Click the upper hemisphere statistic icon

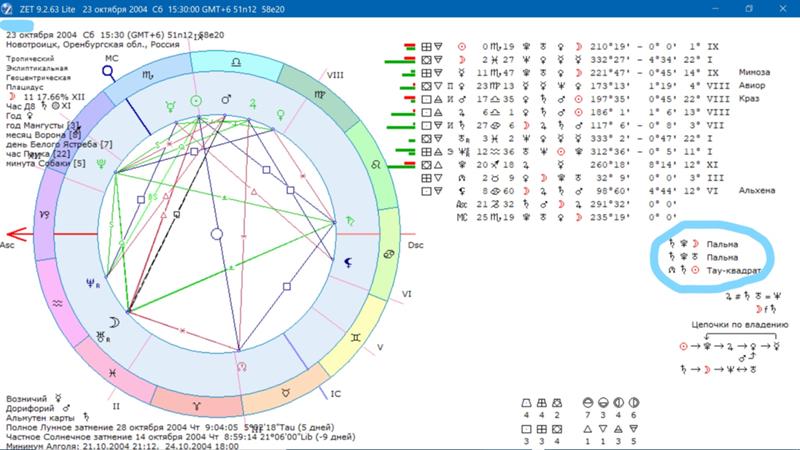pyautogui.click(x=588, y=403)
